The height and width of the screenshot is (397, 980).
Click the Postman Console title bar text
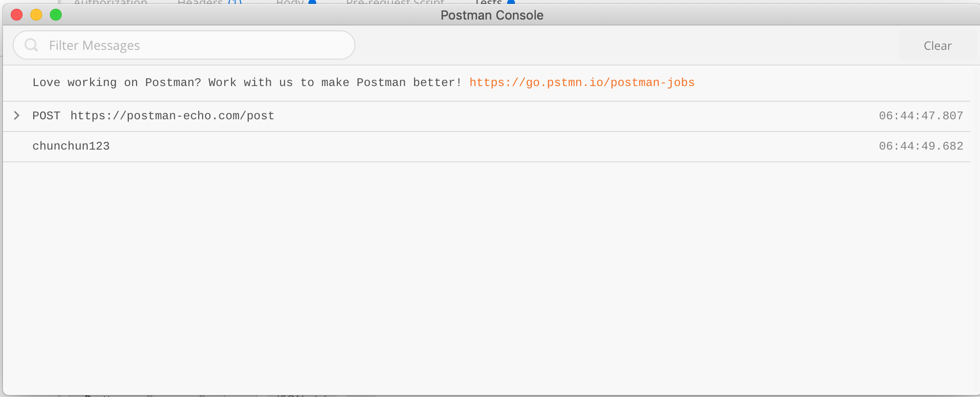coord(492,15)
